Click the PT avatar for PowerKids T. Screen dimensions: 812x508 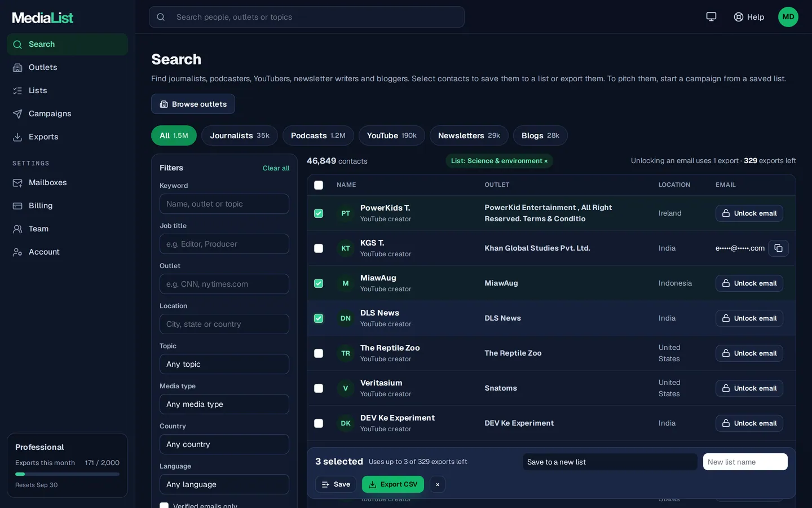[346, 213]
